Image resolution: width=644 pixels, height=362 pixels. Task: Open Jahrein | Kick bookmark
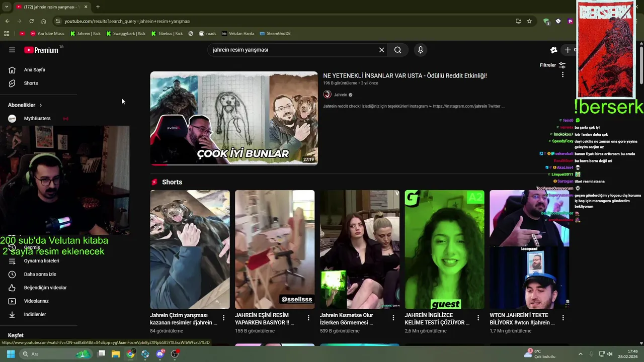click(86, 33)
